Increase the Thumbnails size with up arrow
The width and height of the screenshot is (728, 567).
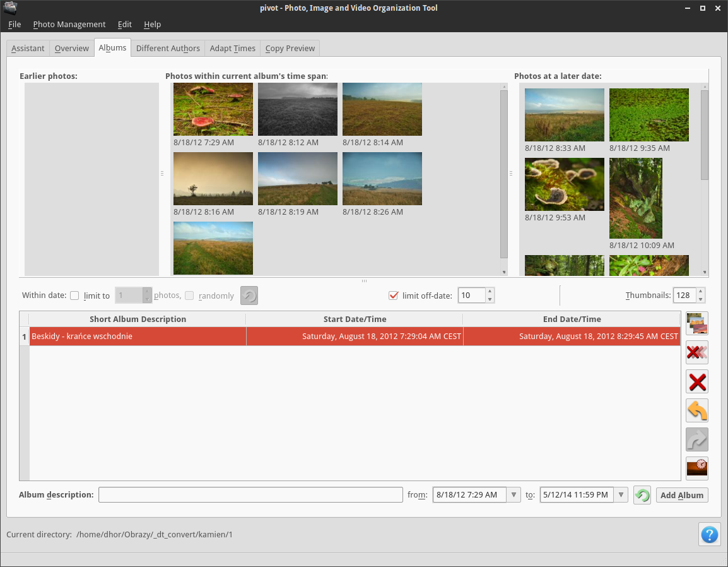(x=701, y=292)
